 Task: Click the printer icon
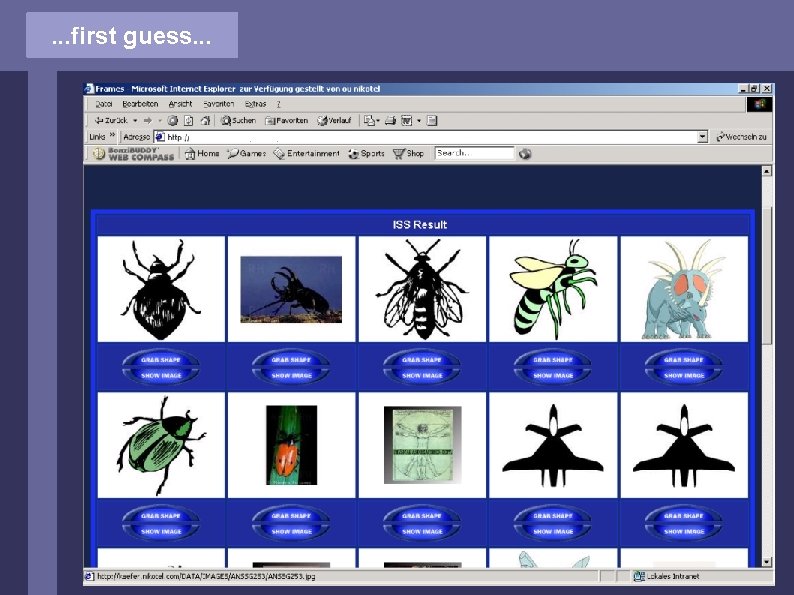[x=390, y=121]
